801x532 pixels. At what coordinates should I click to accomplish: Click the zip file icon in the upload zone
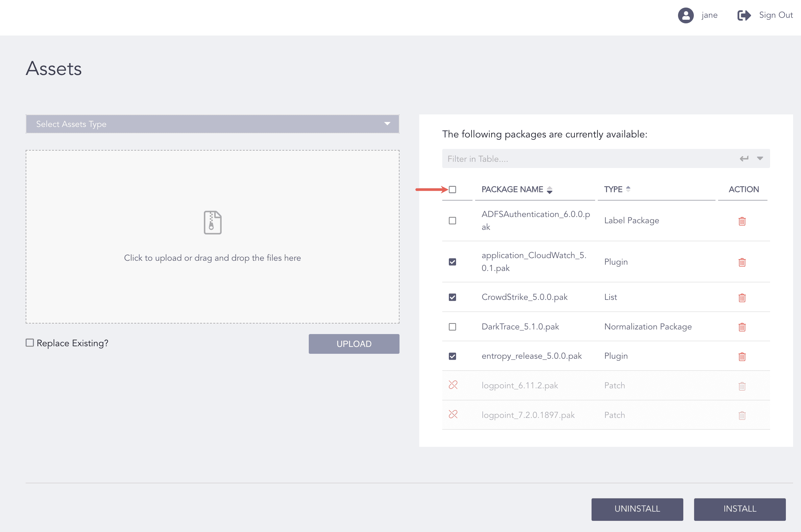click(212, 222)
